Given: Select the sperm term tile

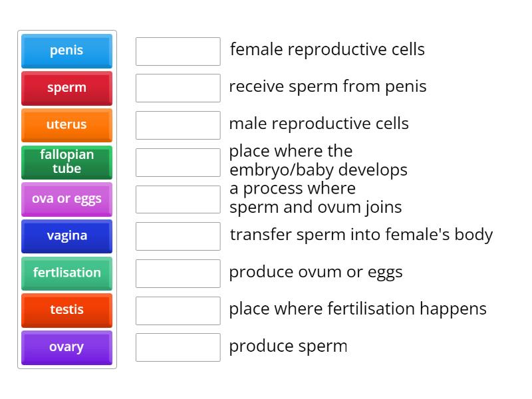Looking at the screenshot, I should point(66,88).
